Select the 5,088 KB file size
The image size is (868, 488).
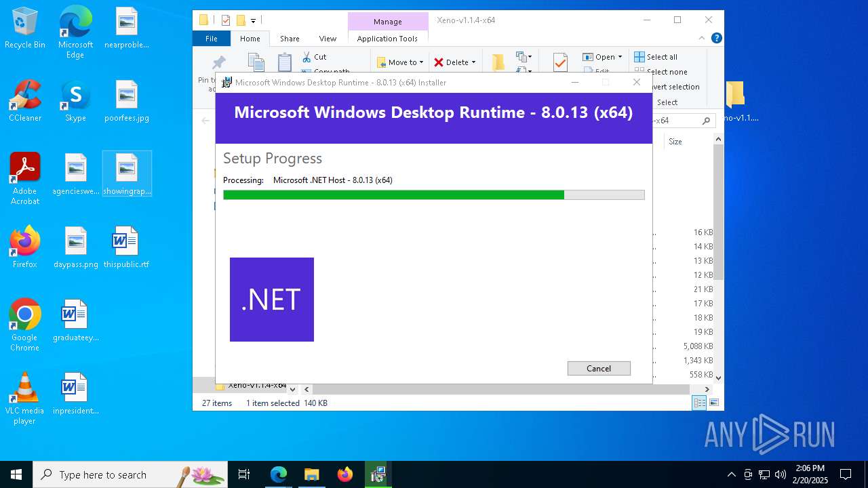pos(698,346)
